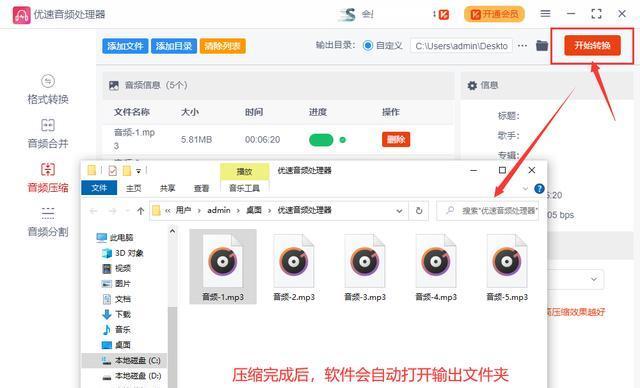This screenshot has width=640, height=388.
Task: Click 清除列表 to clear the list
Action: [222, 46]
